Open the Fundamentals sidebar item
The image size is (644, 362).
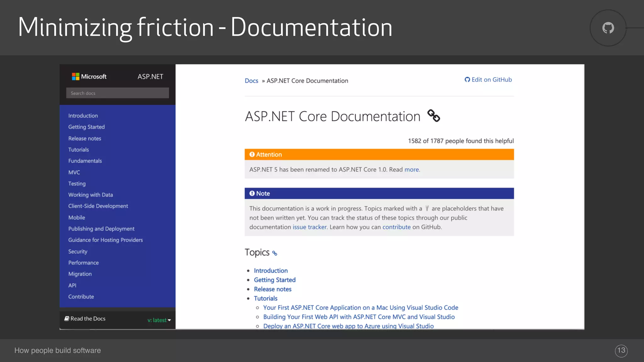(x=85, y=161)
